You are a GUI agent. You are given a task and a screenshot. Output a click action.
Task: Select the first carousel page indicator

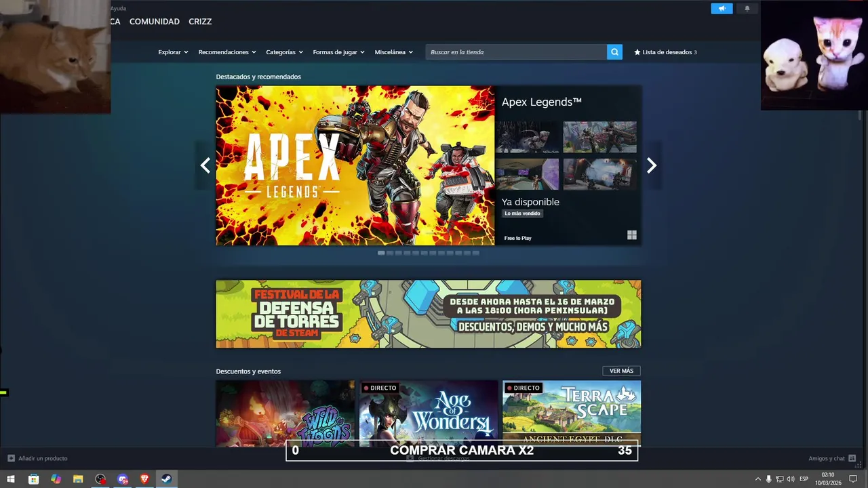381,253
